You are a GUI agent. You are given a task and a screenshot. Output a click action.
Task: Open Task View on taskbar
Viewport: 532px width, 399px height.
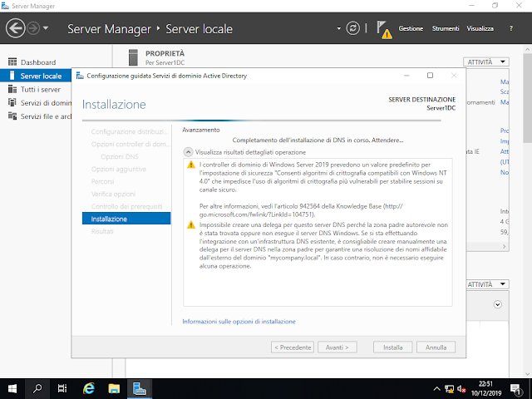(62, 388)
